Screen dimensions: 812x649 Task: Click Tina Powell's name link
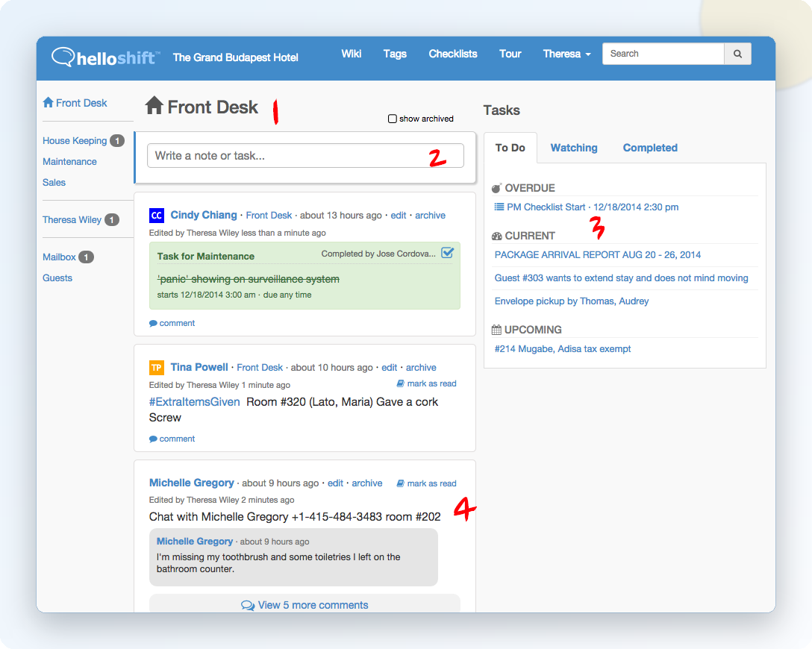(199, 367)
